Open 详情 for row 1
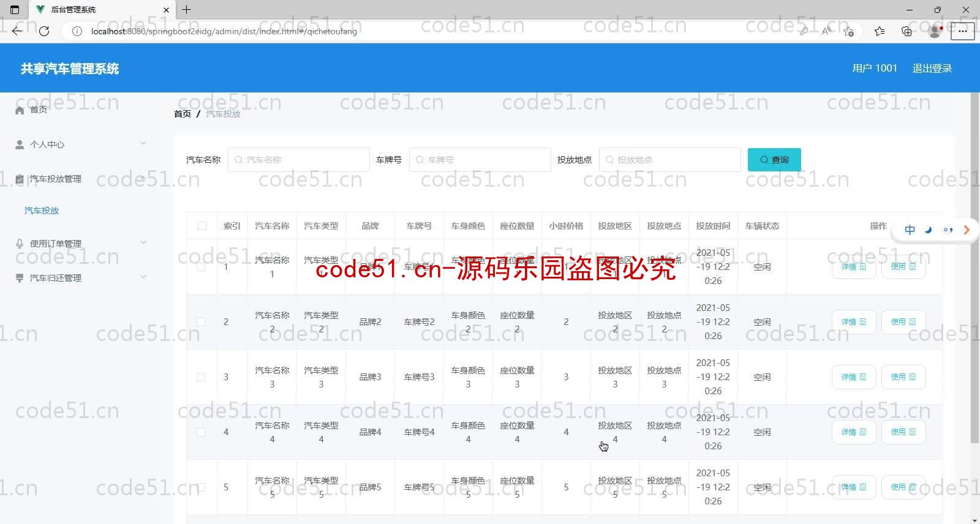The width and height of the screenshot is (980, 524). pos(854,267)
